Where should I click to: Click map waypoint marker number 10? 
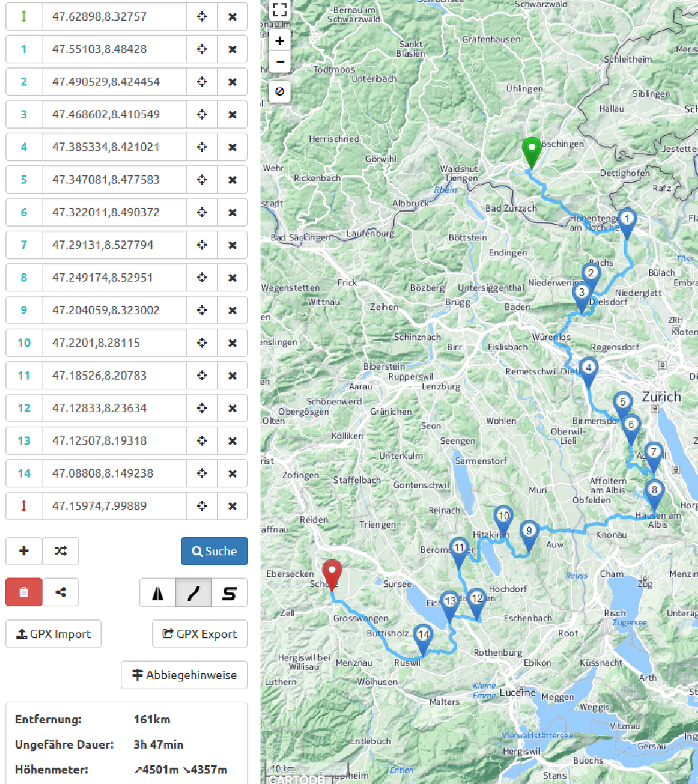coord(503,518)
